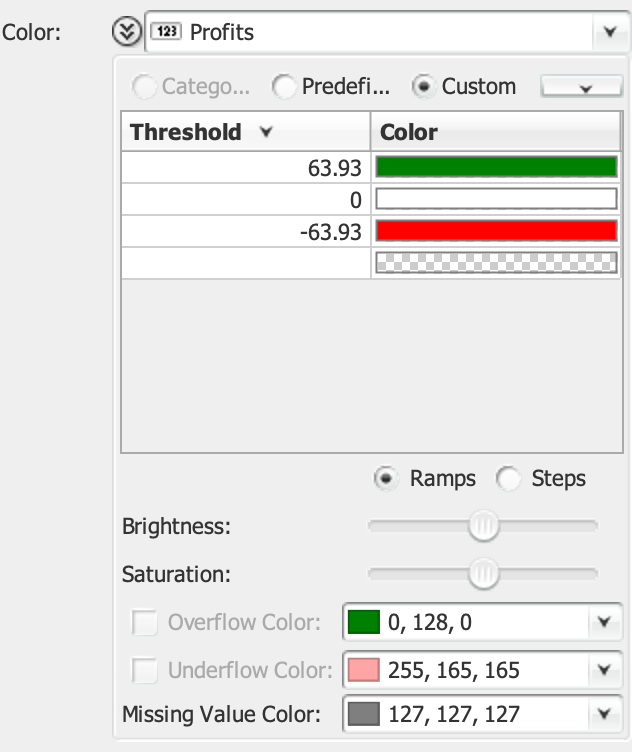
Task: Click the Saturation slider handle
Action: click(x=484, y=574)
